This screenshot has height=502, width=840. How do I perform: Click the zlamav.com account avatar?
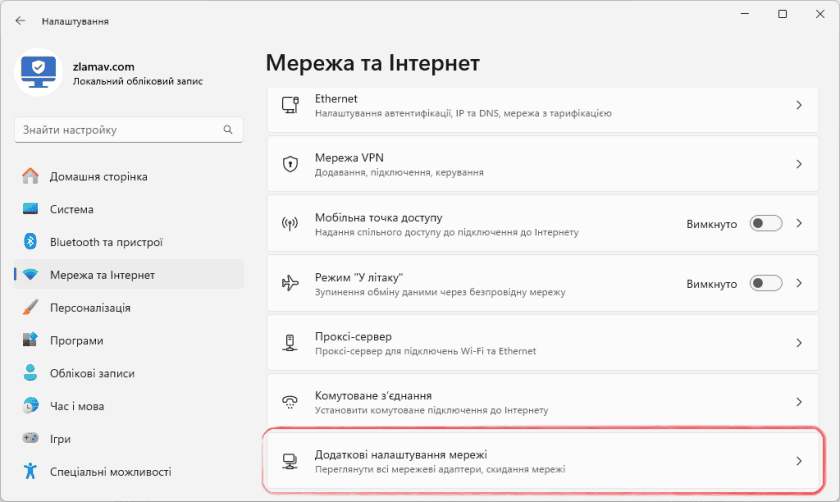tap(39, 72)
